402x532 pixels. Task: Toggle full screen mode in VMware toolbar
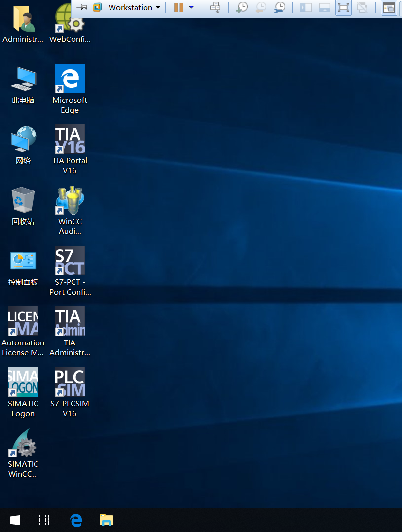pyautogui.click(x=343, y=7)
